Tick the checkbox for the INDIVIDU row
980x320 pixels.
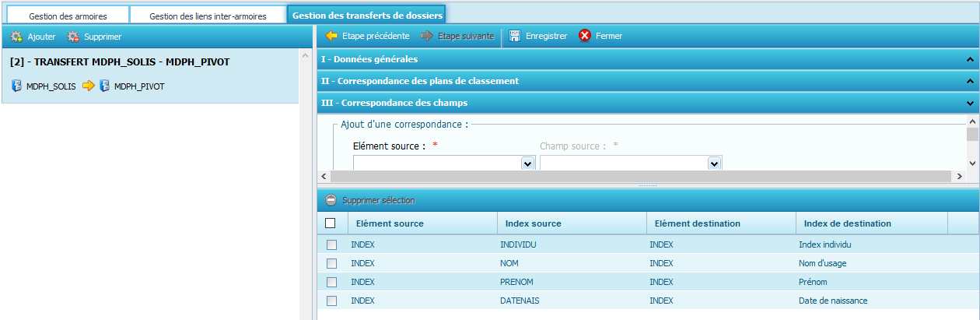[x=332, y=244]
